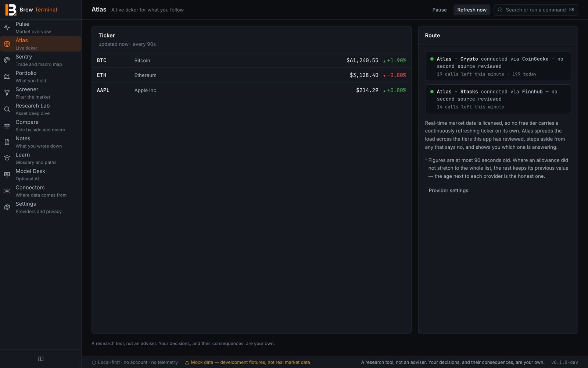The image size is (588, 368).
Task: Select the ETH Ethereum ticker row
Action: 251,75
